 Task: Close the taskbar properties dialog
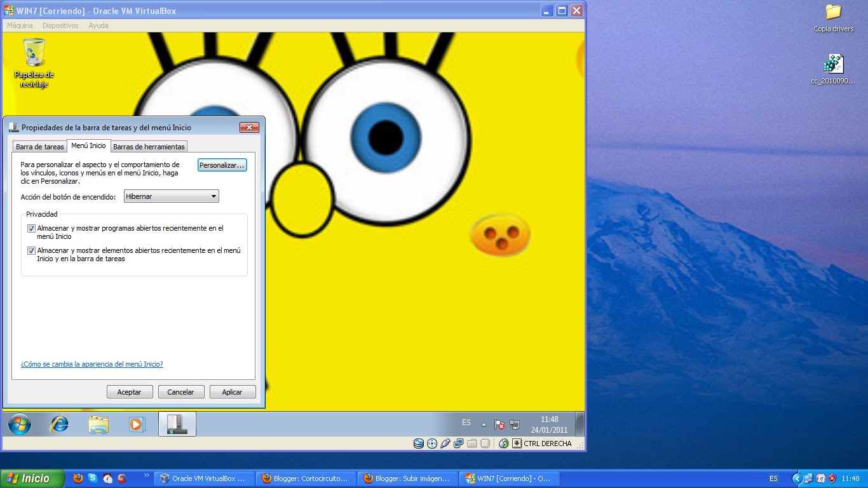coord(249,127)
